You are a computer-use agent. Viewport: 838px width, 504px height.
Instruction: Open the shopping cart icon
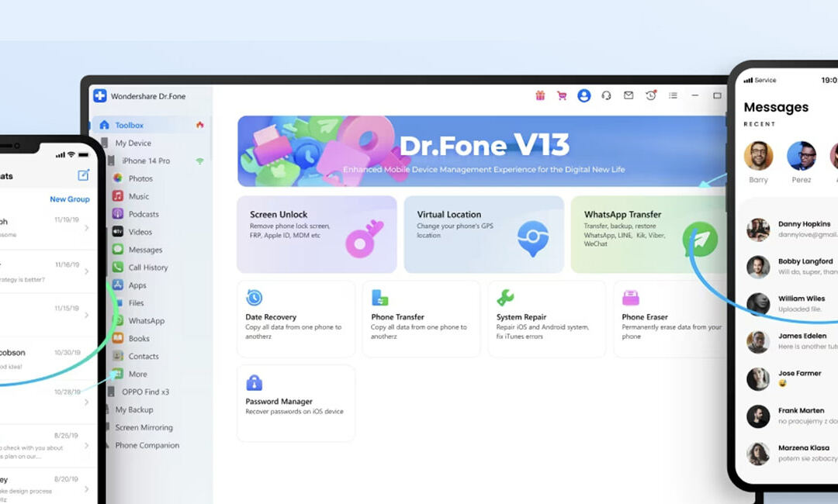(562, 95)
